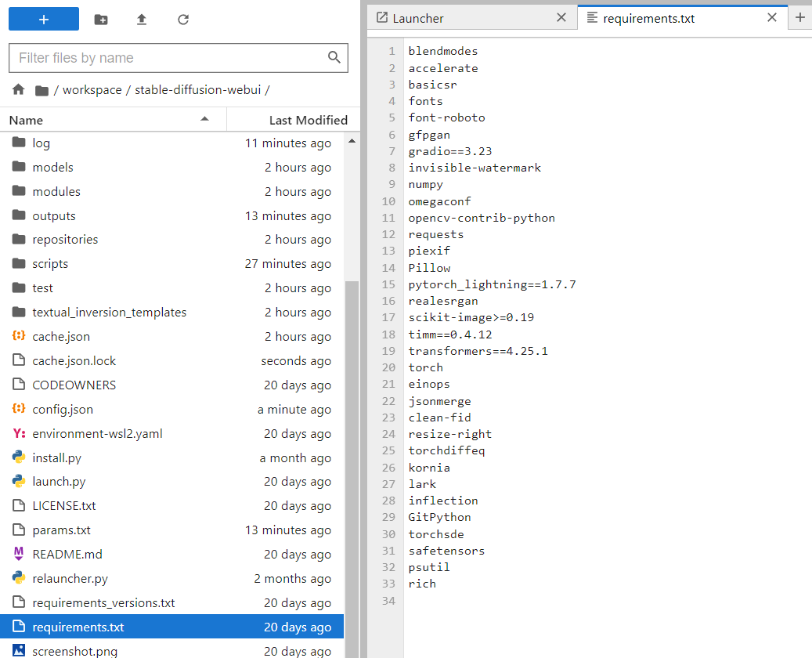Click the upload files icon
Screen dimensions: 812x658
[142, 20]
